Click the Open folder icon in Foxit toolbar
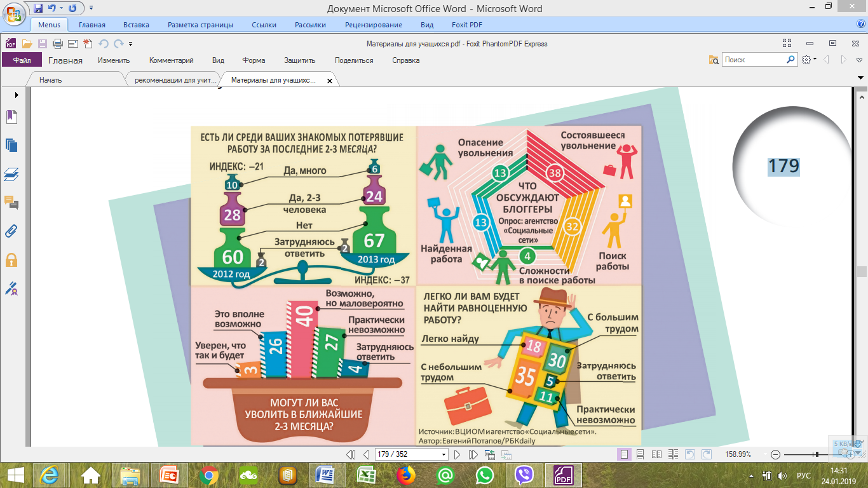 pos(27,44)
